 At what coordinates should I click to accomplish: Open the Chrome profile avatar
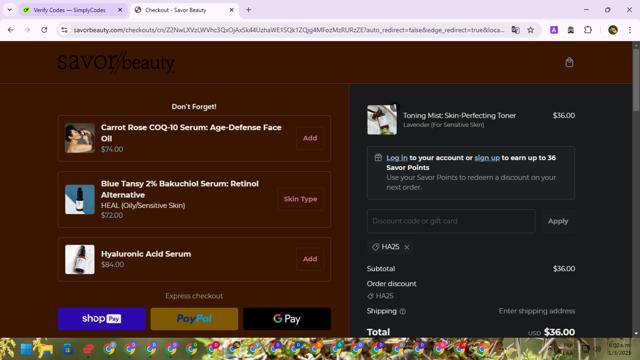(x=613, y=30)
